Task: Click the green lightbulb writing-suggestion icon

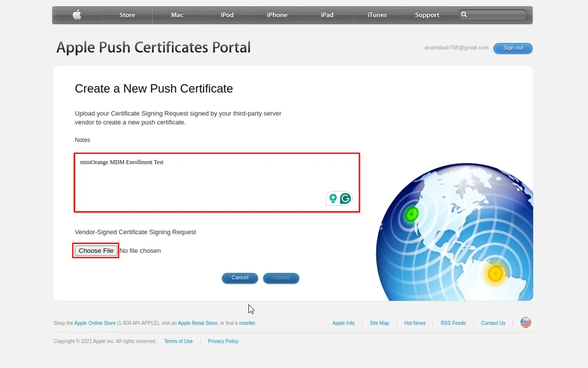Action: click(x=333, y=199)
